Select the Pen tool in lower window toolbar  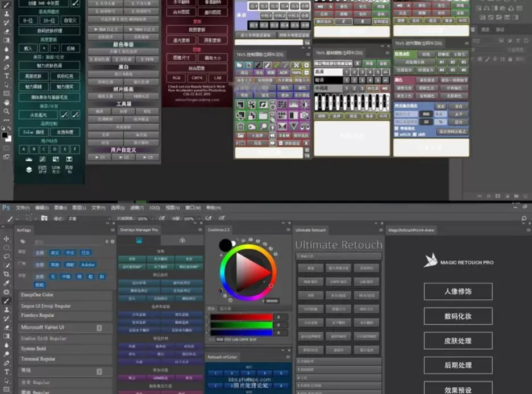[x=6, y=363]
